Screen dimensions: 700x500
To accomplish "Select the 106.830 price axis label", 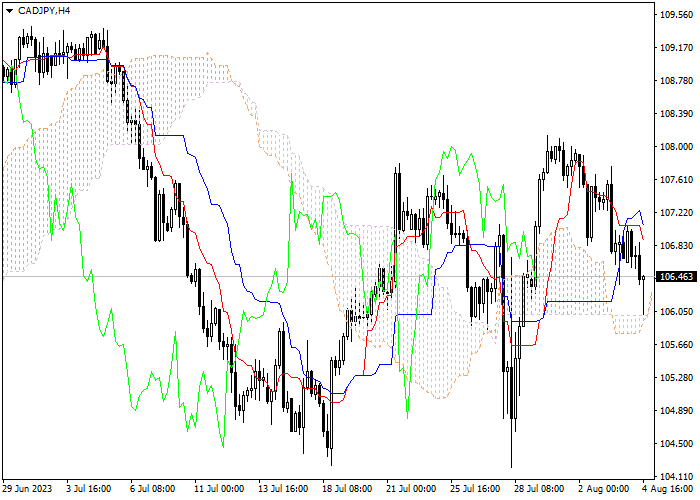I will pos(676,246).
